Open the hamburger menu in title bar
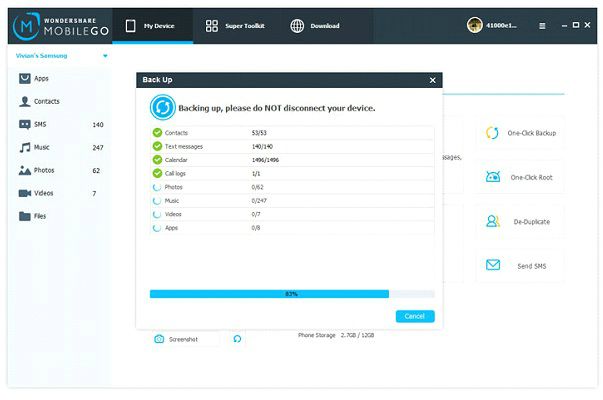The image size is (603, 400). coord(542,25)
